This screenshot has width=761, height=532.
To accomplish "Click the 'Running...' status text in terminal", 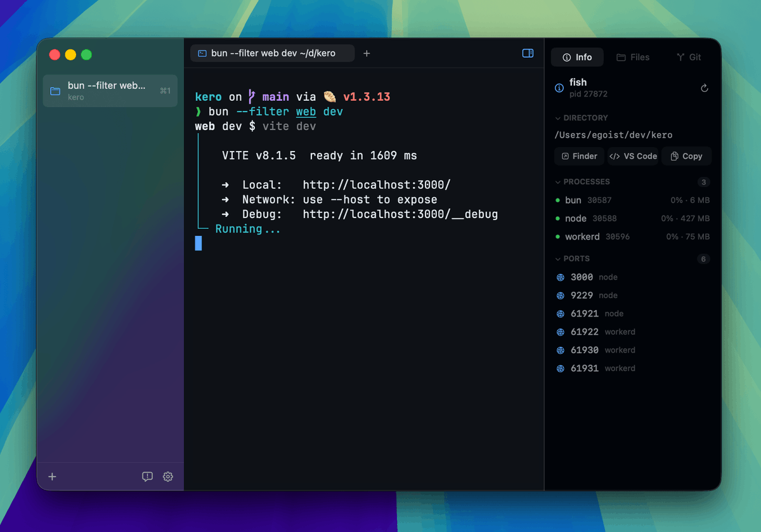I will tap(248, 229).
